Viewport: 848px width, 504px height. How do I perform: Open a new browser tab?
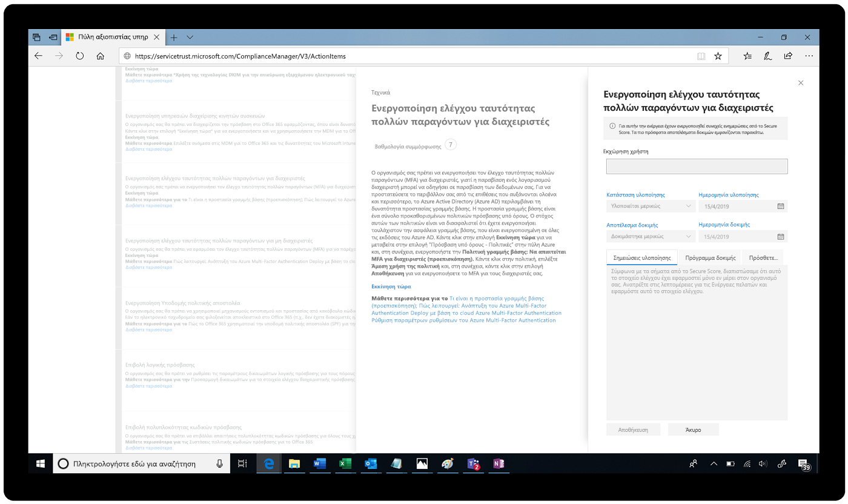tap(174, 38)
